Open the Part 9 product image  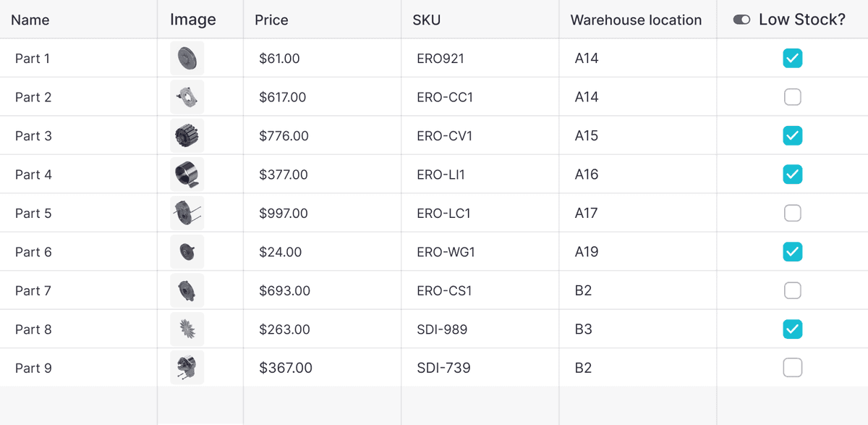[187, 368]
